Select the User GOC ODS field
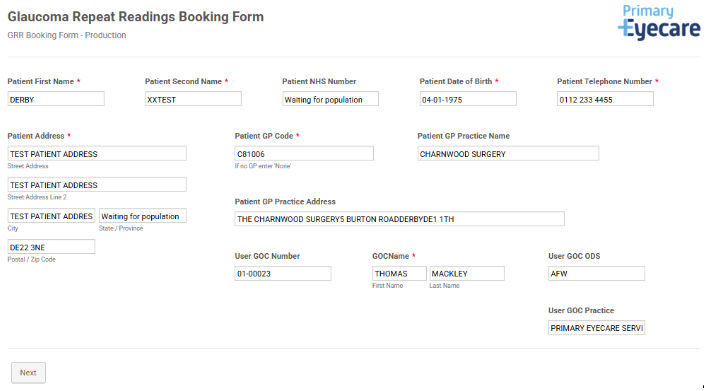 597,274
